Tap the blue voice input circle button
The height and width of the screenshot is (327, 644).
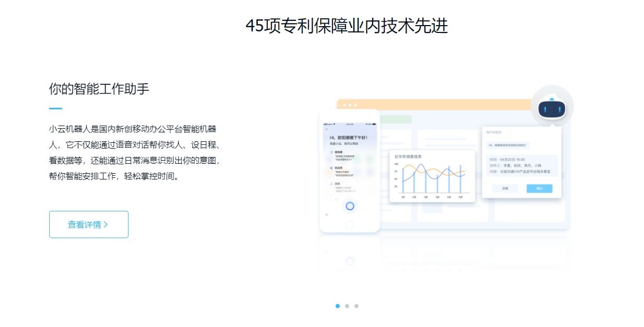tap(349, 205)
